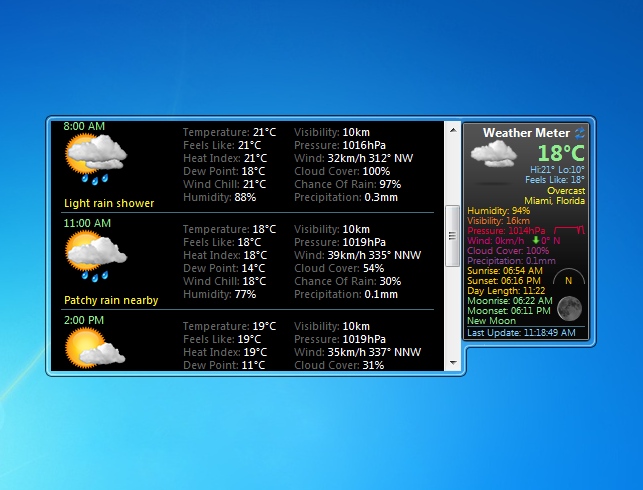Click the forecast scrollbar thumb
Viewport: 643px width, 490px height.
(x=453, y=236)
